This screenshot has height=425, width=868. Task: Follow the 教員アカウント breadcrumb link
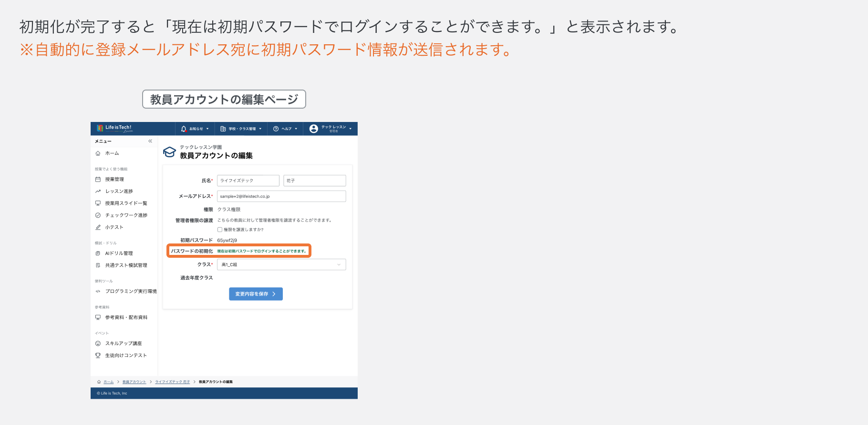(134, 382)
